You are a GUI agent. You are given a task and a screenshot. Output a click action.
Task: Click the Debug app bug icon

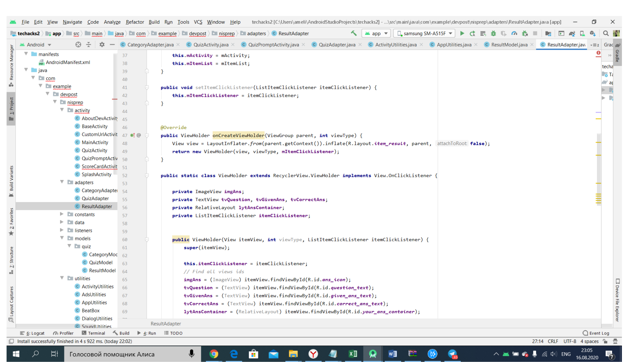493,33
